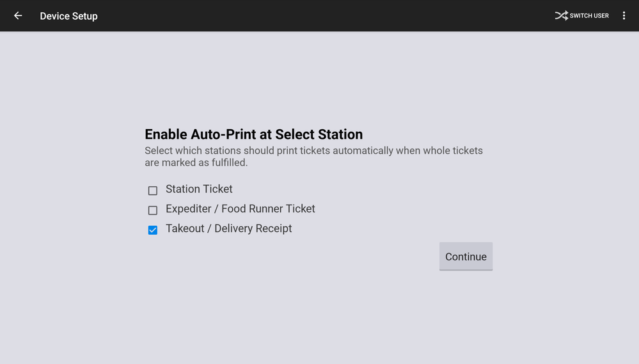
Task: Select the Station Ticket label text
Action: tap(199, 189)
